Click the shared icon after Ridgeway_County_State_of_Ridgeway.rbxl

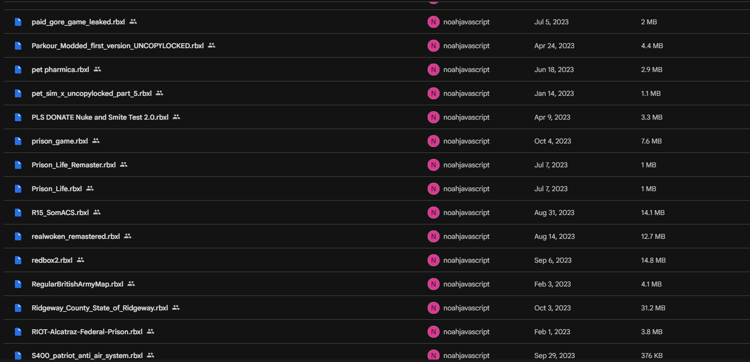tap(176, 307)
